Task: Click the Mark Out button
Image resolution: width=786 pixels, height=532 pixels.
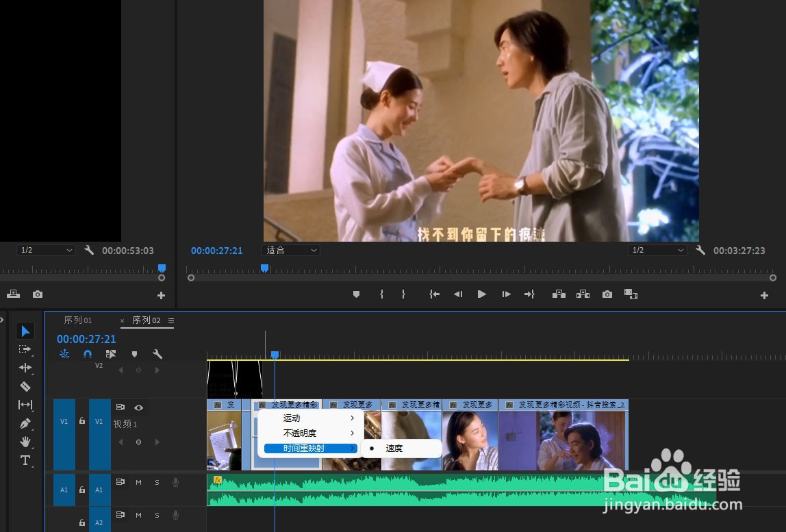Action: [x=403, y=294]
